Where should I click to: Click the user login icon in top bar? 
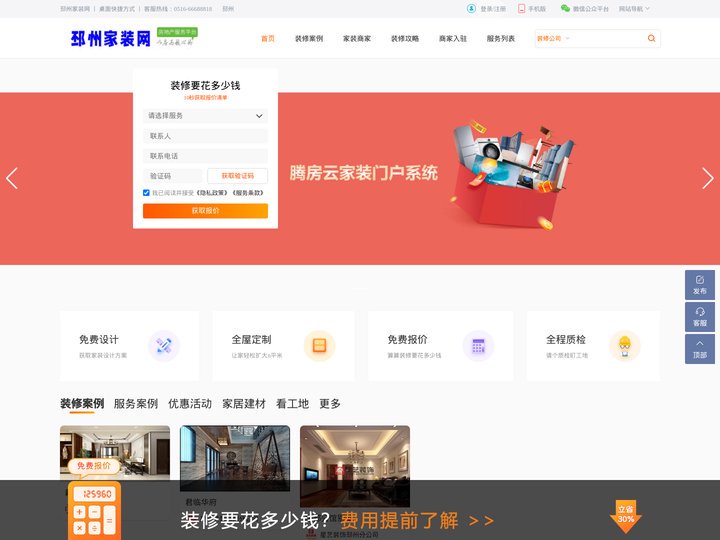click(x=471, y=9)
